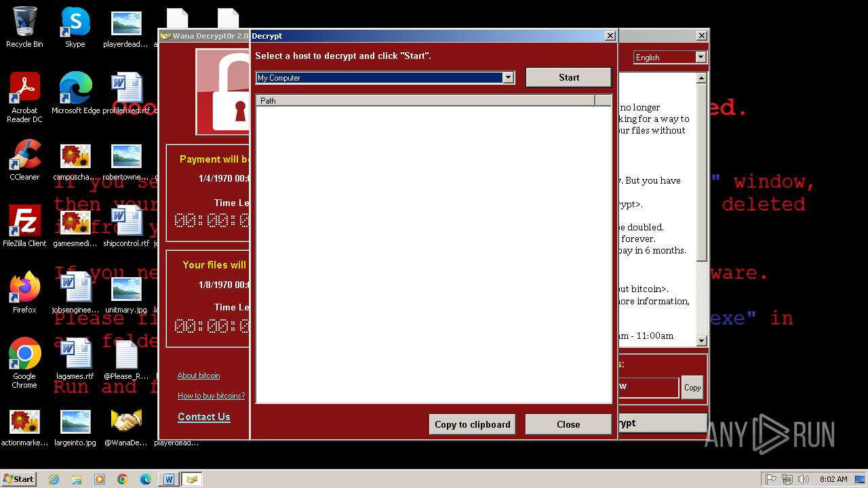This screenshot has height=488, width=868.
Task: Open CCleaner desktop shortcut
Action: (24, 160)
